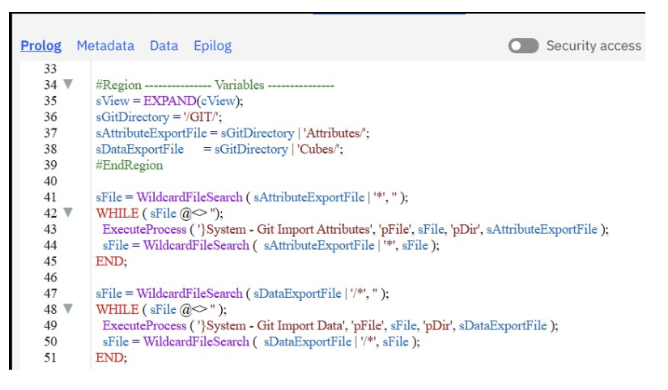Click the '#EndRegion' comment
Viewport: 668px width, 390px height.
pyautogui.click(x=129, y=165)
